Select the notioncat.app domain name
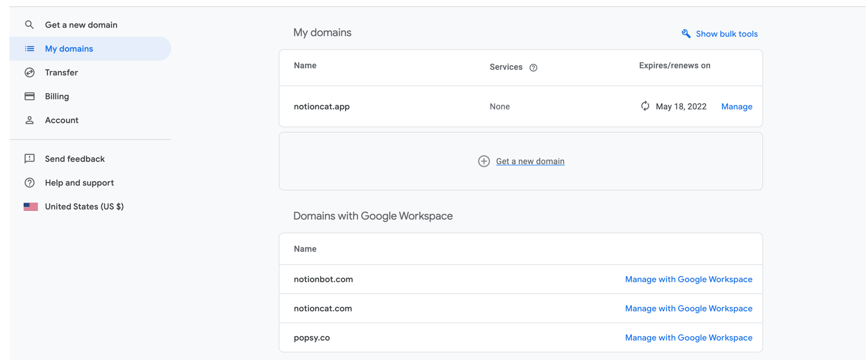 (x=322, y=106)
